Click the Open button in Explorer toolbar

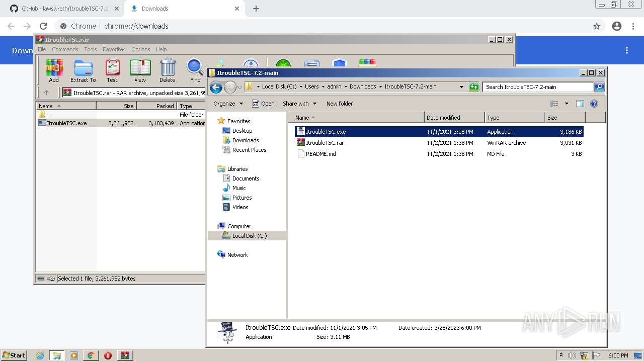point(263,104)
